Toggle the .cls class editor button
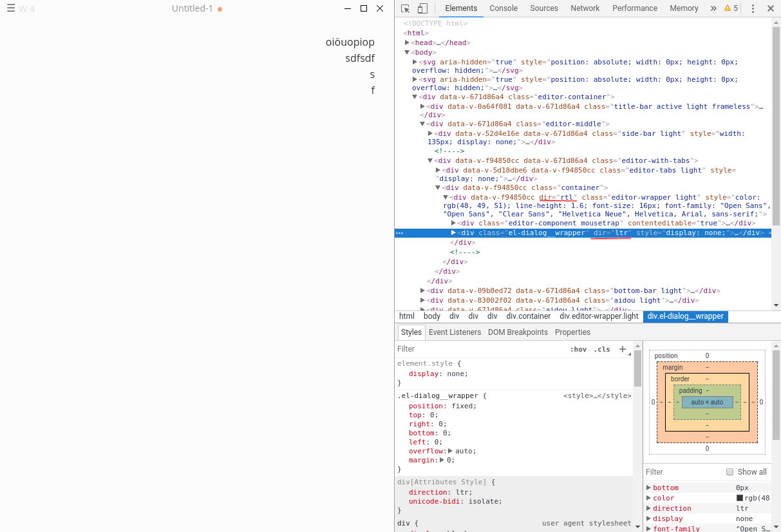Screen dimensions: 781x532 [x=602, y=349]
